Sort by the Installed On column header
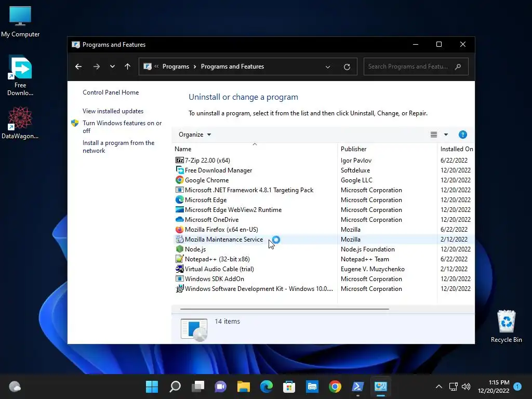Screen dimensions: 532x399 pyautogui.click(x=457, y=149)
